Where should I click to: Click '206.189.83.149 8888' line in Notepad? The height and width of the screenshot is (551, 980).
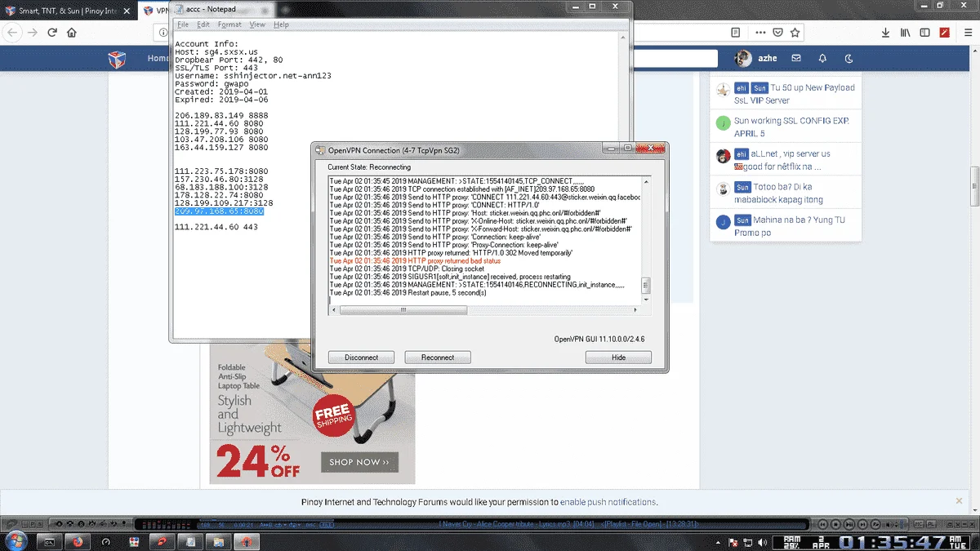click(221, 115)
